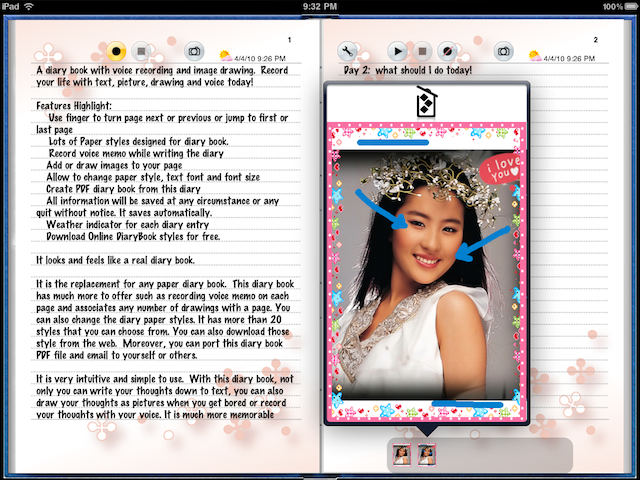This screenshot has width=640, height=480.
Task: Tap the 'Day 2: what should I do today!' text
Action: [407, 72]
